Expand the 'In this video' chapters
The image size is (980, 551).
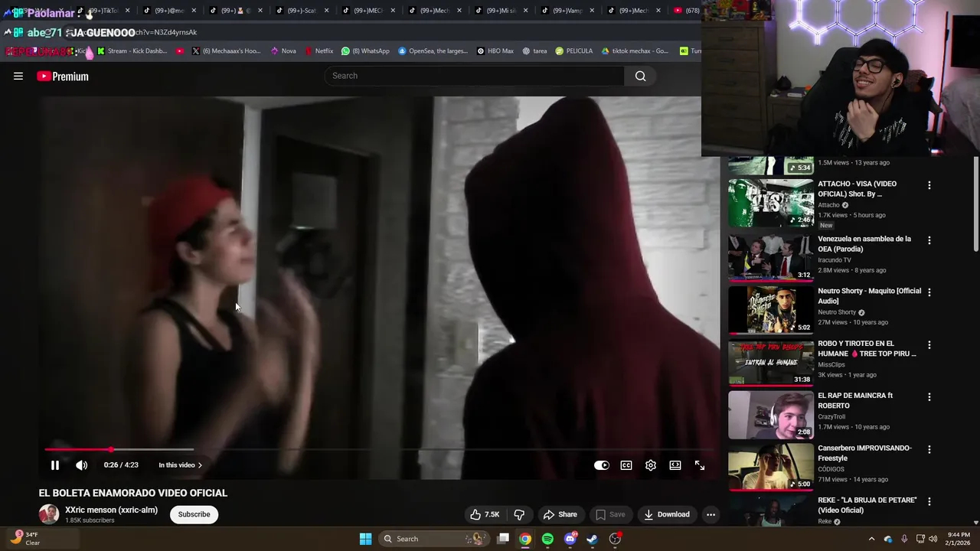click(x=180, y=465)
